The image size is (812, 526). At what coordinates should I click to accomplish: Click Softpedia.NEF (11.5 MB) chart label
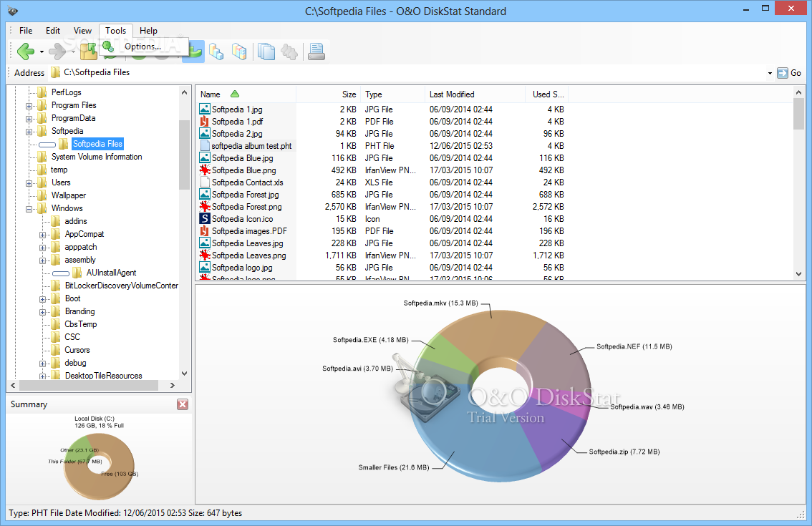click(634, 346)
